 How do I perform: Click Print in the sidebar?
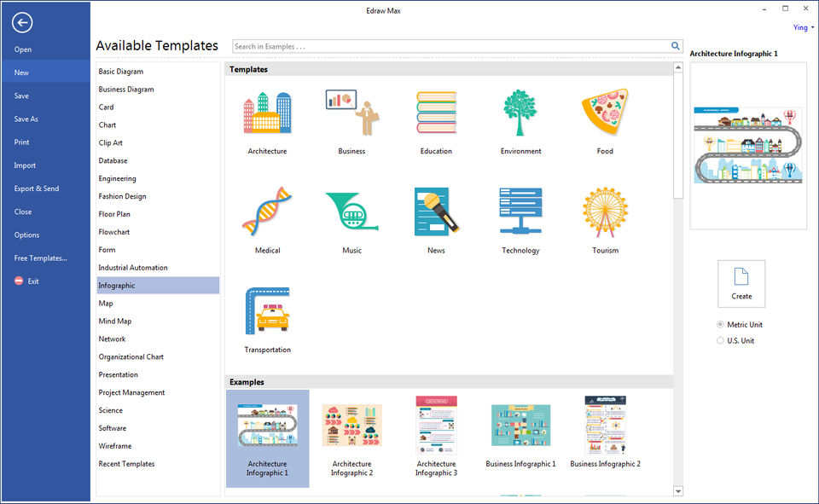(21, 142)
